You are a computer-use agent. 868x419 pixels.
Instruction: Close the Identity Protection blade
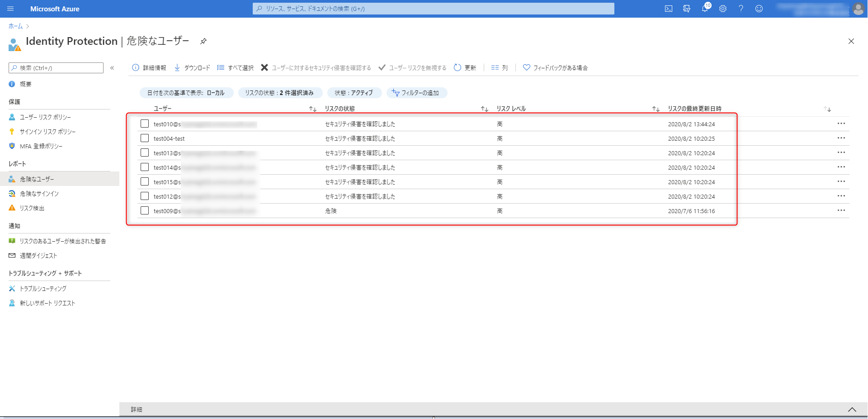click(851, 41)
